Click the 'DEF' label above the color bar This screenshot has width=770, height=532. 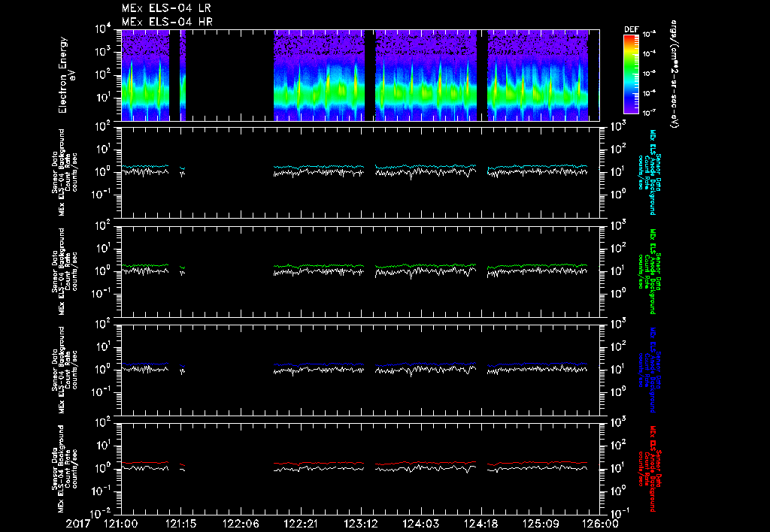pyautogui.click(x=631, y=29)
